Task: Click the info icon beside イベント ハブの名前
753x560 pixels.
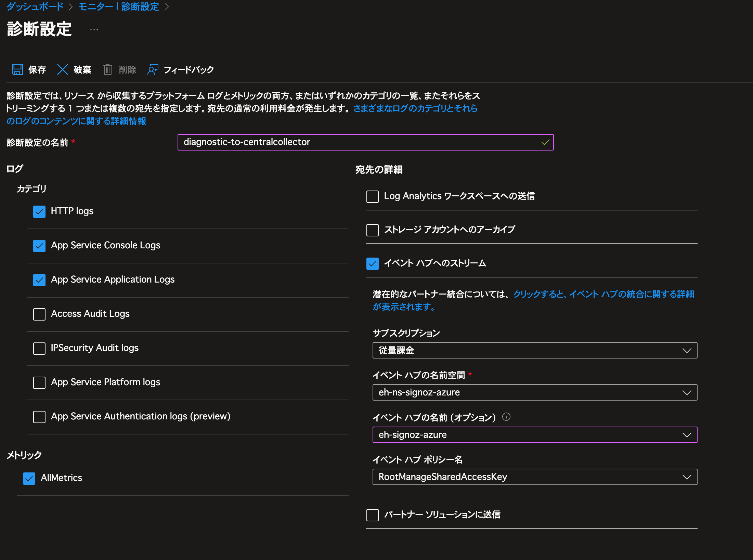Action: point(506,417)
